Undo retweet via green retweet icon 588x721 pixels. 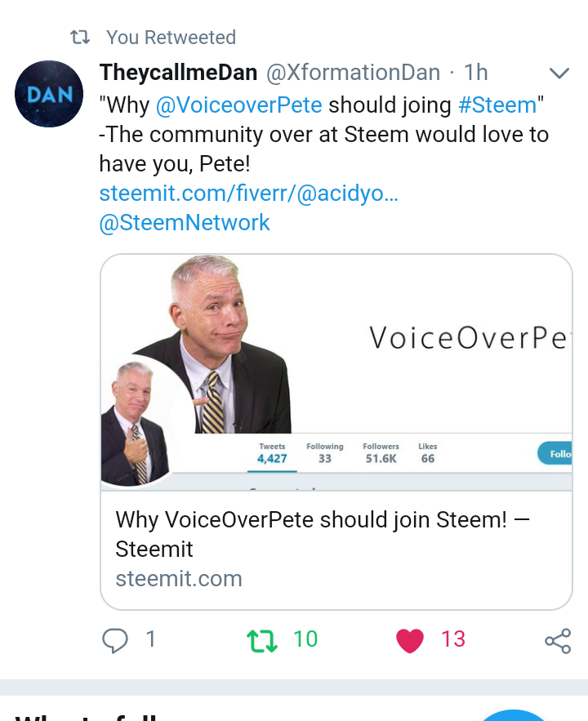click(x=262, y=640)
